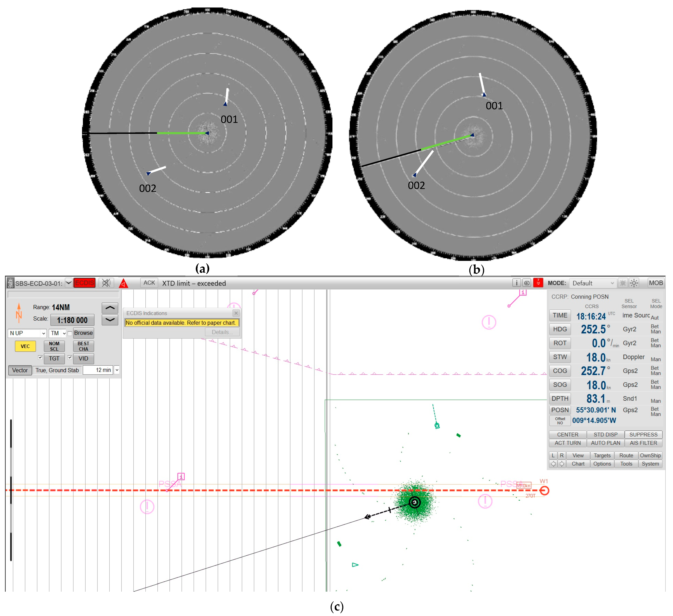Open the OwnShip menu

[650, 455]
